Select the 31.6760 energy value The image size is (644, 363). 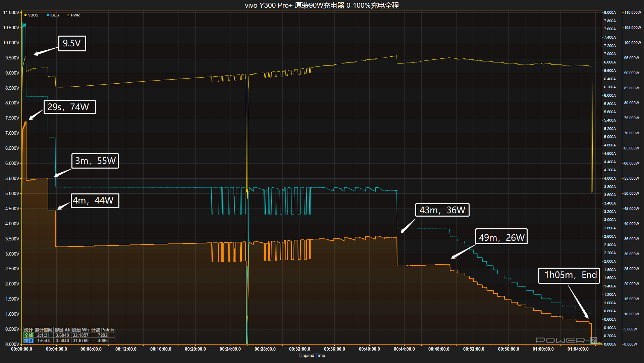80,341
